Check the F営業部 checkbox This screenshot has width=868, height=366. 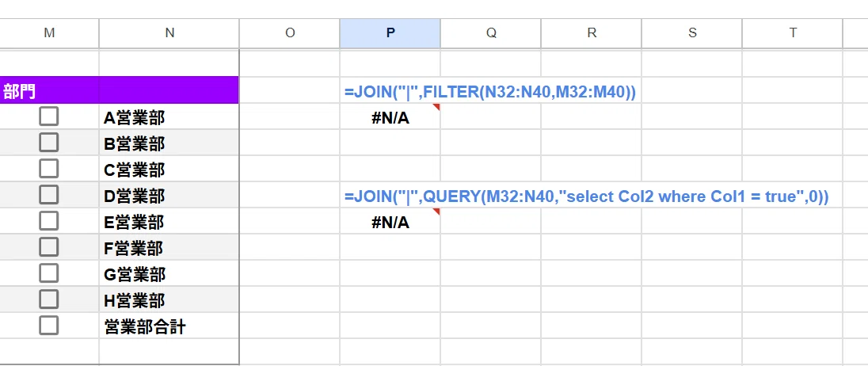49,247
